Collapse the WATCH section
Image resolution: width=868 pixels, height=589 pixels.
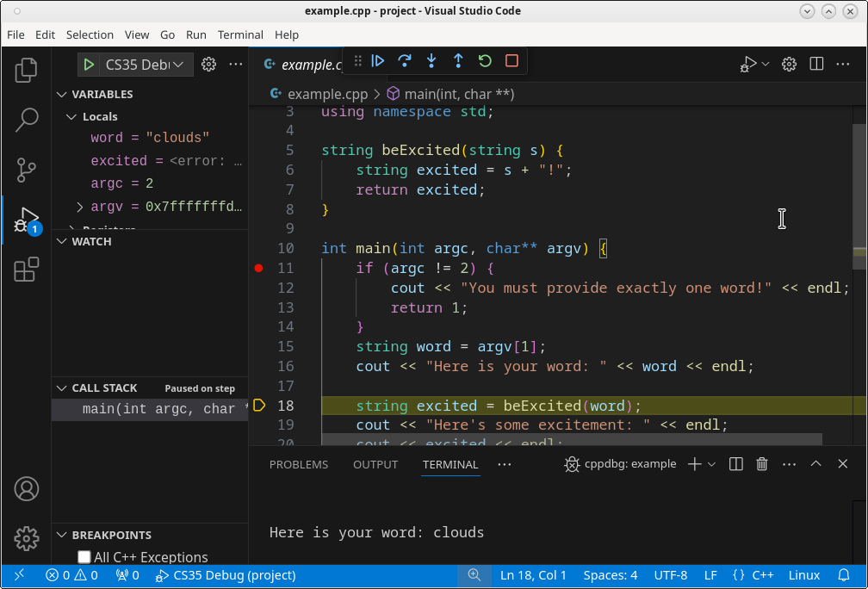[x=61, y=241]
